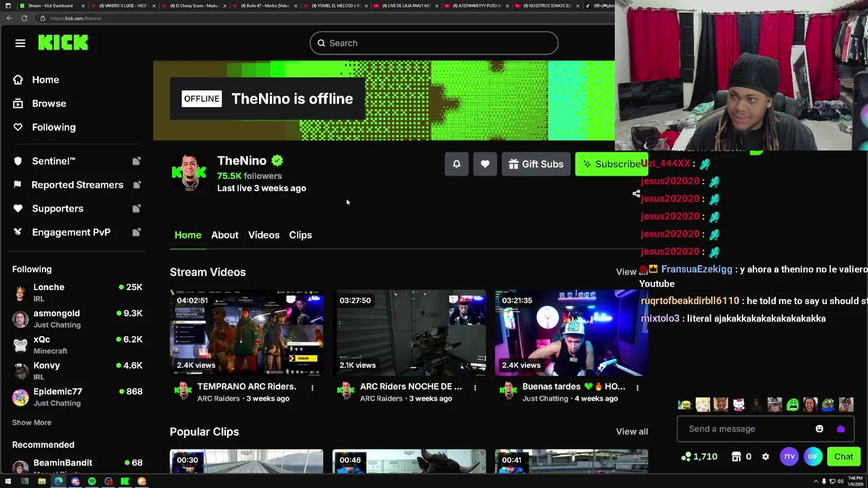Open the 03:21:35 Buenas tardes video
Viewport: 868px width, 488px height.
pyautogui.click(x=572, y=333)
